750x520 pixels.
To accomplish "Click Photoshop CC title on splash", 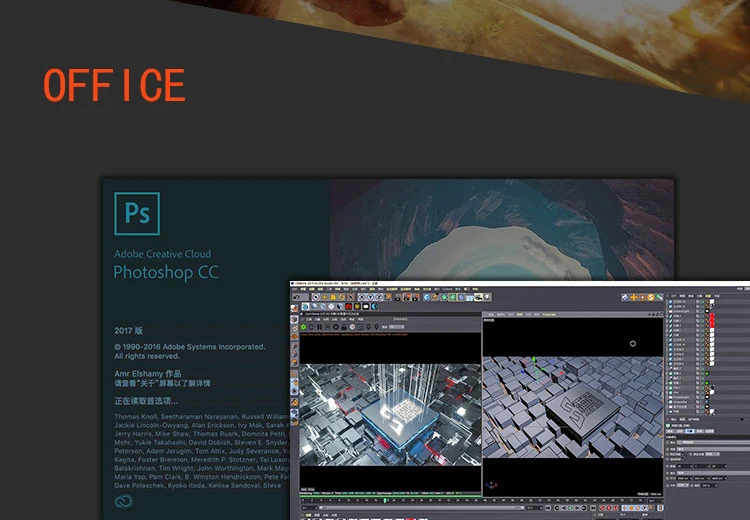I will click(x=165, y=272).
